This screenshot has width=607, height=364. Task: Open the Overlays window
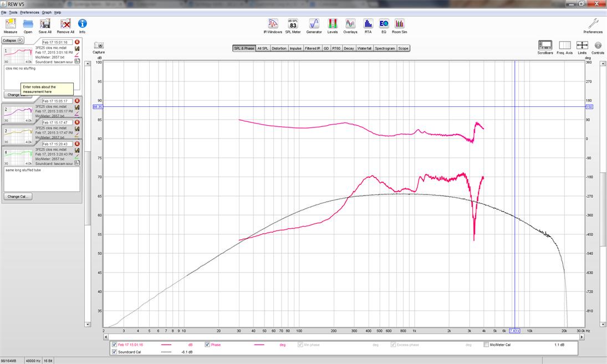pos(350,26)
